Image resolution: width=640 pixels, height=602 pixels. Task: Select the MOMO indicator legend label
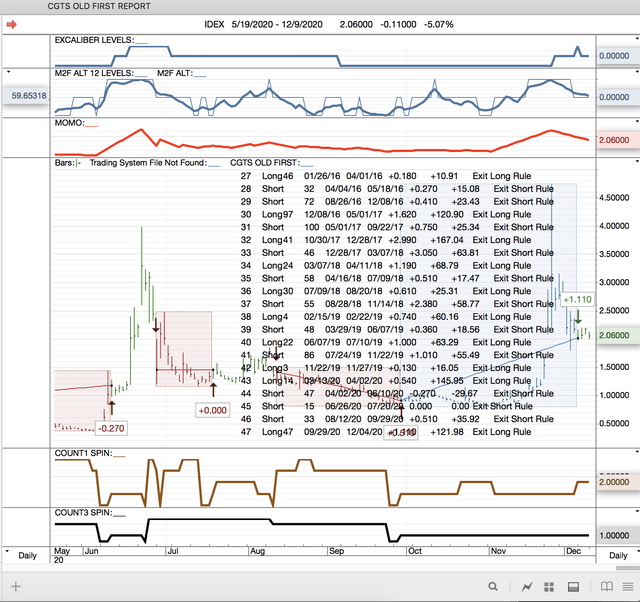tap(69, 123)
